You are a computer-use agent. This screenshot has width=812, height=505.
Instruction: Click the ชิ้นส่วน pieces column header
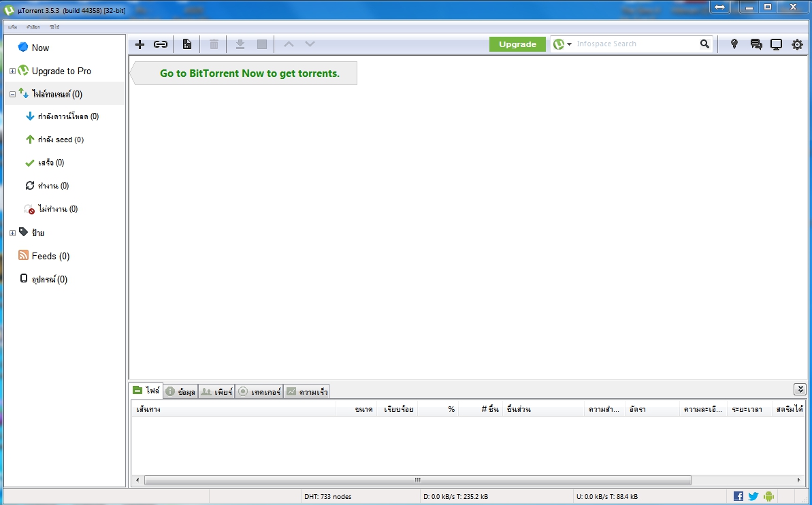pyautogui.click(x=543, y=409)
